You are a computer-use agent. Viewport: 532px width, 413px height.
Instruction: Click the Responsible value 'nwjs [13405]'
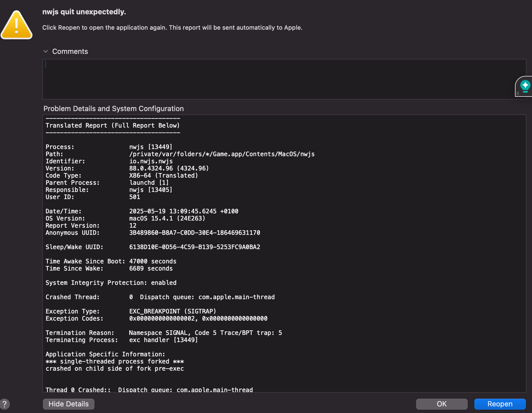[151, 190]
